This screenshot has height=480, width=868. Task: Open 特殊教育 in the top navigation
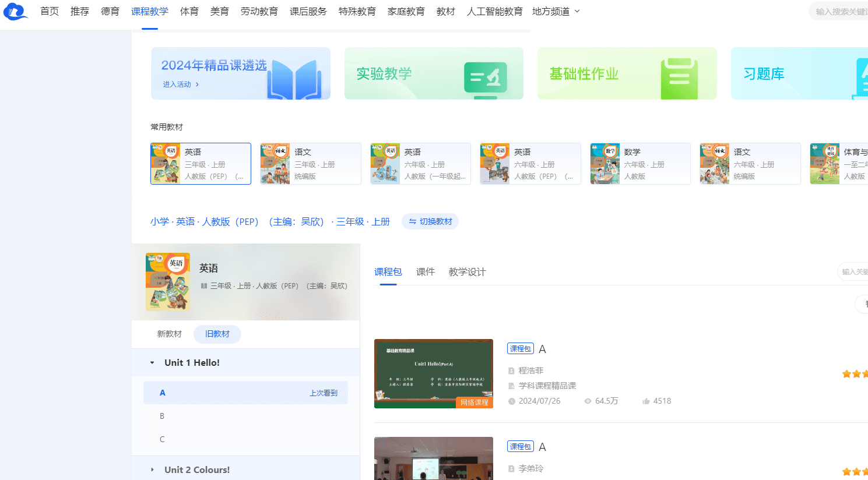tap(357, 12)
